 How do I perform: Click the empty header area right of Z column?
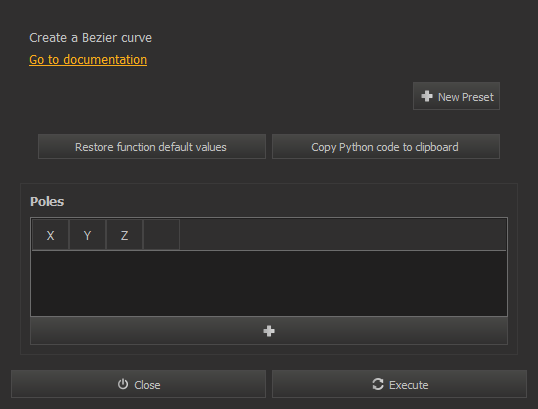[x=343, y=235]
